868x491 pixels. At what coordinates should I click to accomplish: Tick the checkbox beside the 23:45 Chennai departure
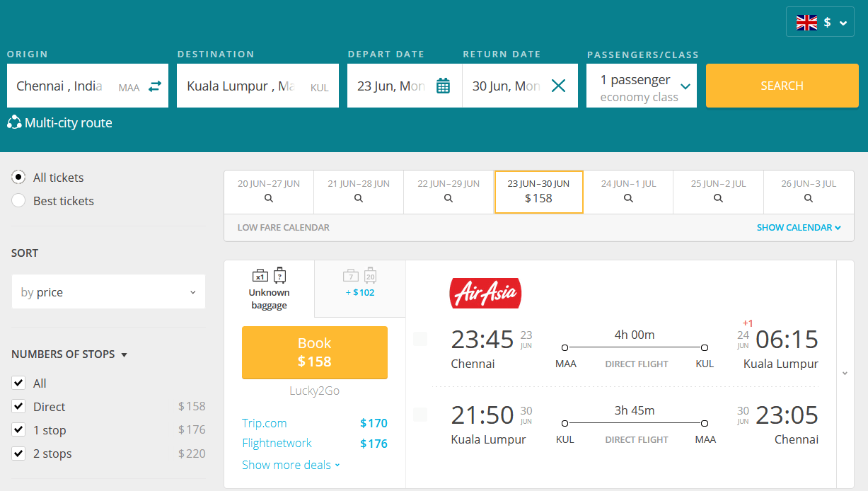[x=420, y=339]
